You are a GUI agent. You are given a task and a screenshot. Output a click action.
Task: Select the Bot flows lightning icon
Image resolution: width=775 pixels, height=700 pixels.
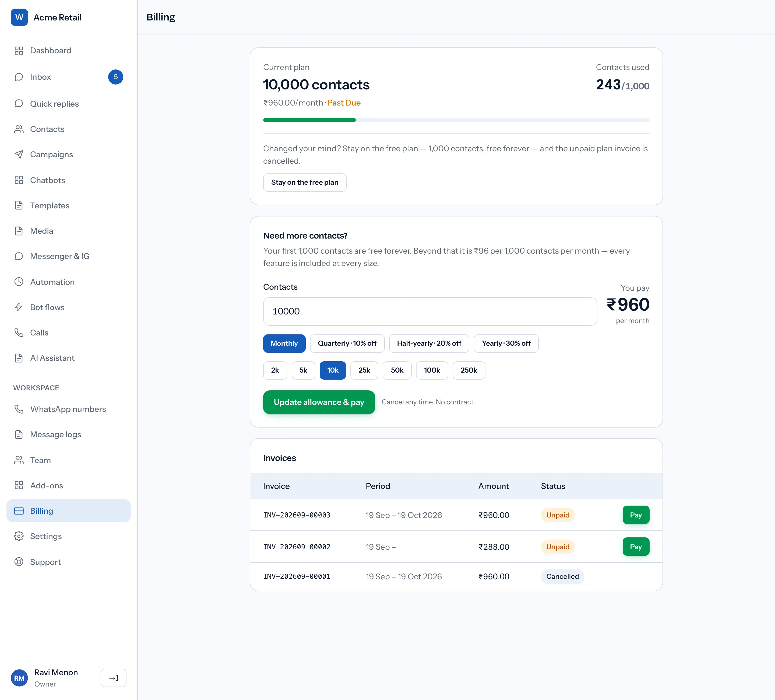pyautogui.click(x=19, y=307)
